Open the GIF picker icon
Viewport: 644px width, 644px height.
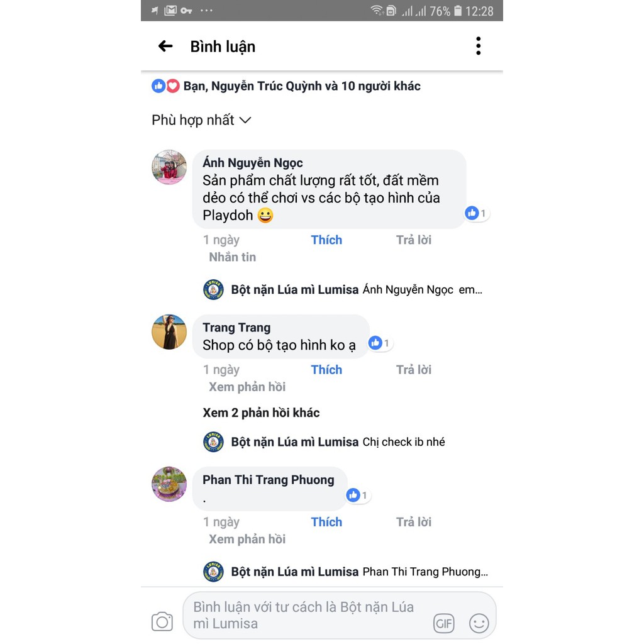[443, 624]
